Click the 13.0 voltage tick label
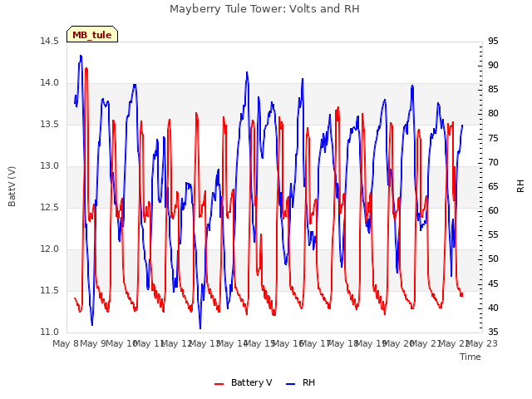 point(50,166)
